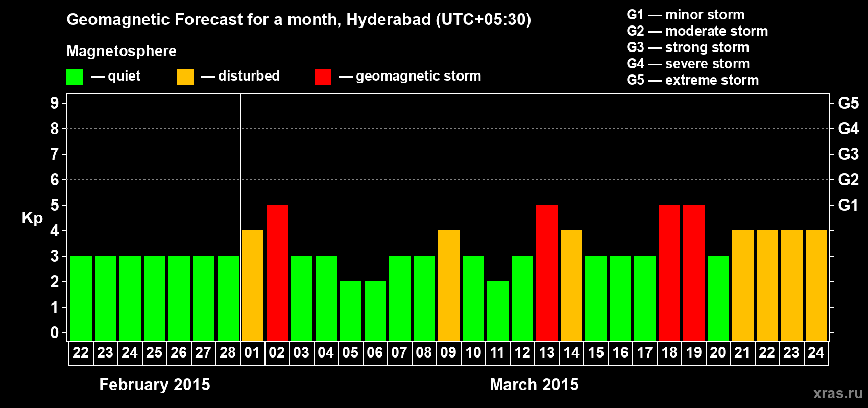The height and width of the screenshot is (408, 868).
Task: Click the green bar for February 25
Action: [x=155, y=298]
